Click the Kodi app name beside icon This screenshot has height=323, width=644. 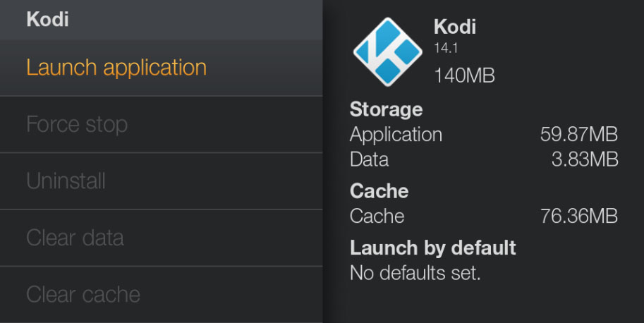pos(455,27)
